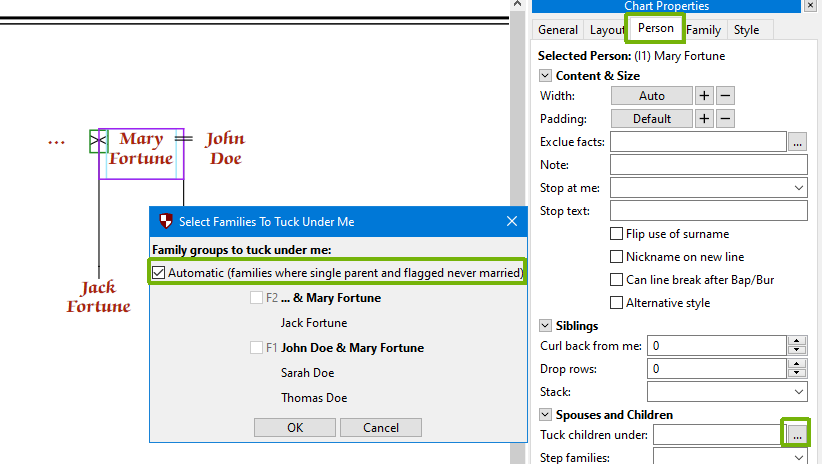
Task: Click the plus button beside Width
Action: (704, 96)
